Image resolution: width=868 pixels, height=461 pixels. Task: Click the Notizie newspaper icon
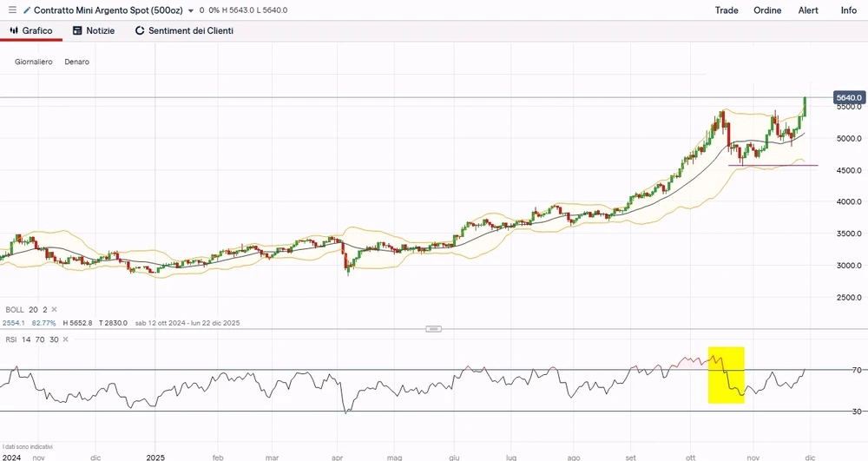click(77, 30)
